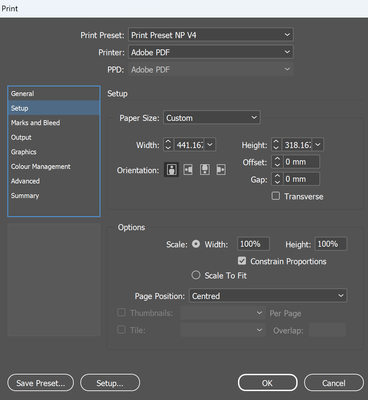This screenshot has height=400, width=368.
Task: Select portrait orientation icon
Action: [x=171, y=170]
